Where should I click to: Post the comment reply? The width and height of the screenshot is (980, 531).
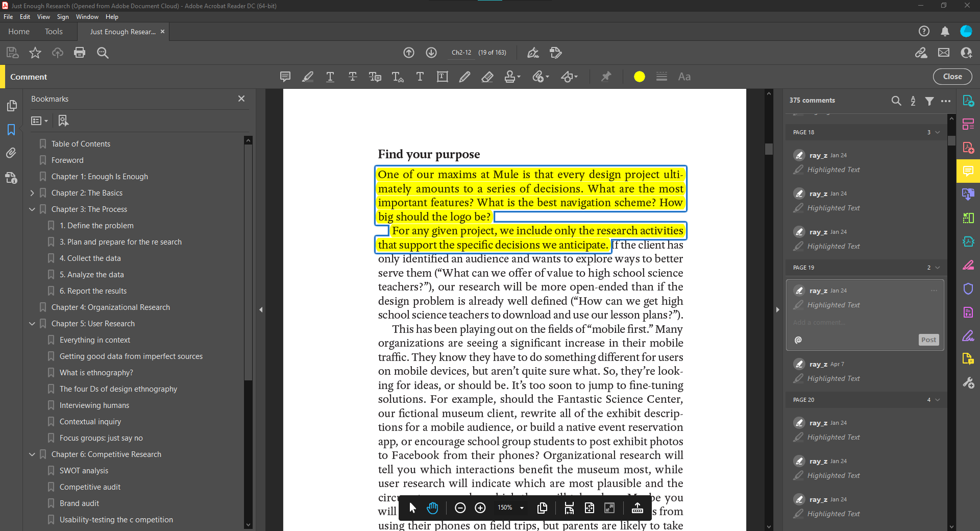(x=928, y=340)
